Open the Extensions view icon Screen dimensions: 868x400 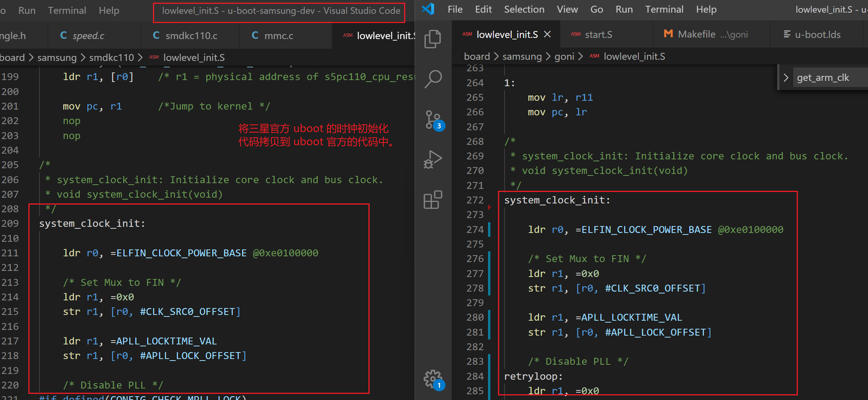(432, 199)
